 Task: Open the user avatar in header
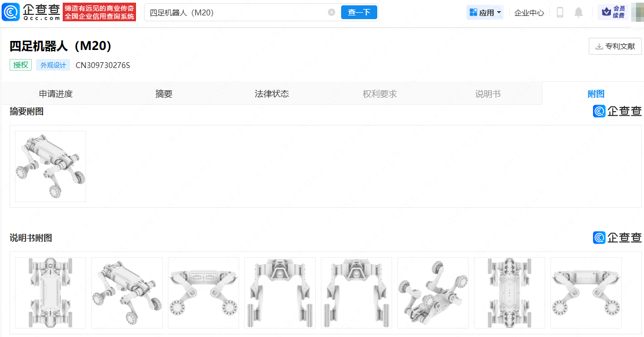pyautogui.click(x=637, y=12)
